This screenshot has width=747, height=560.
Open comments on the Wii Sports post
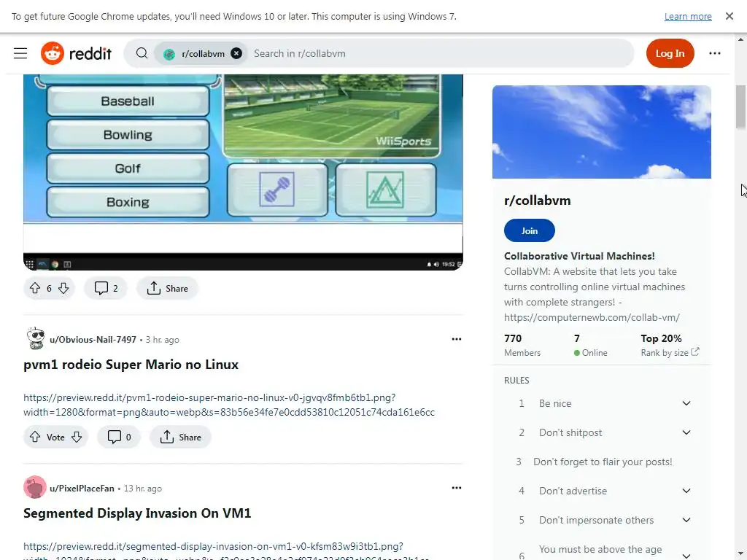pos(106,288)
